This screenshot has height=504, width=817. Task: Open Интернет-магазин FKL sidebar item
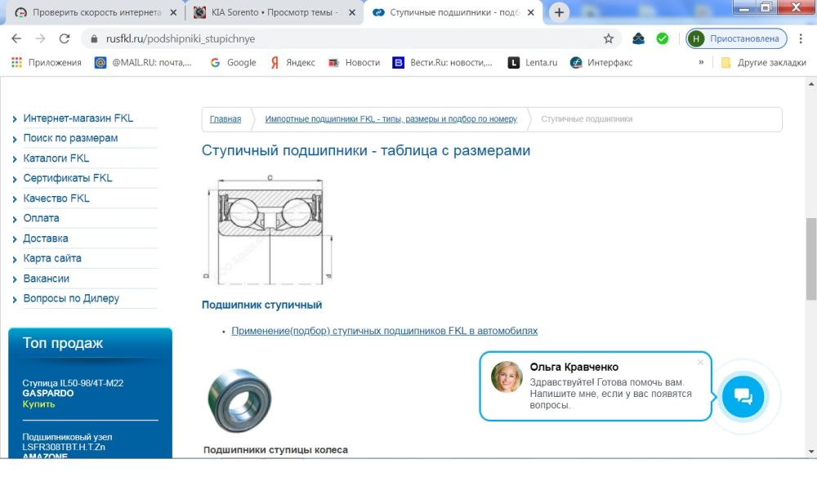[78, 118]
